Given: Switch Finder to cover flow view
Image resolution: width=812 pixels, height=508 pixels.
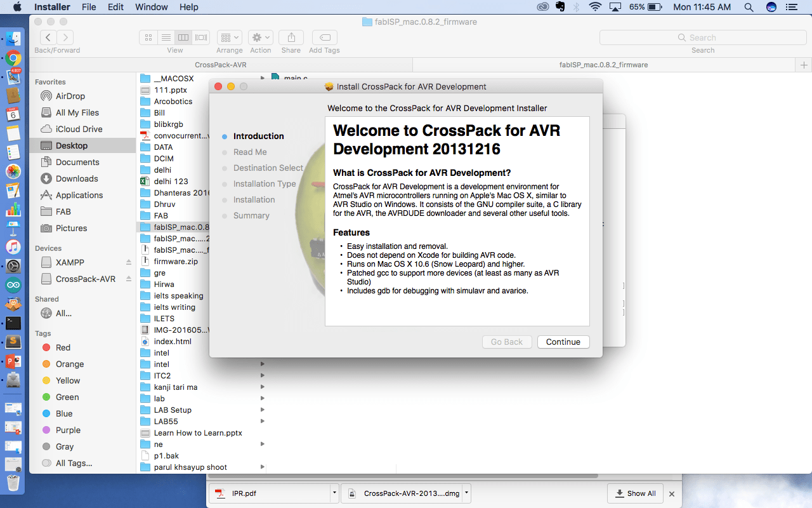Looking at the screenshot, I should (x=201, y=37).
